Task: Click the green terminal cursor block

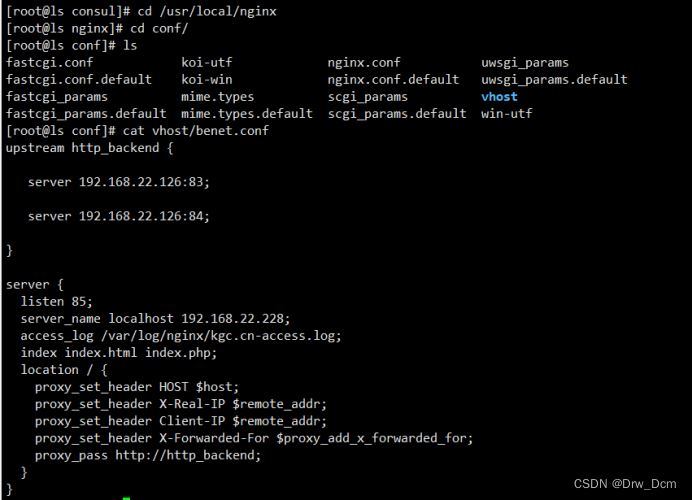Action: tap(126, 498)
